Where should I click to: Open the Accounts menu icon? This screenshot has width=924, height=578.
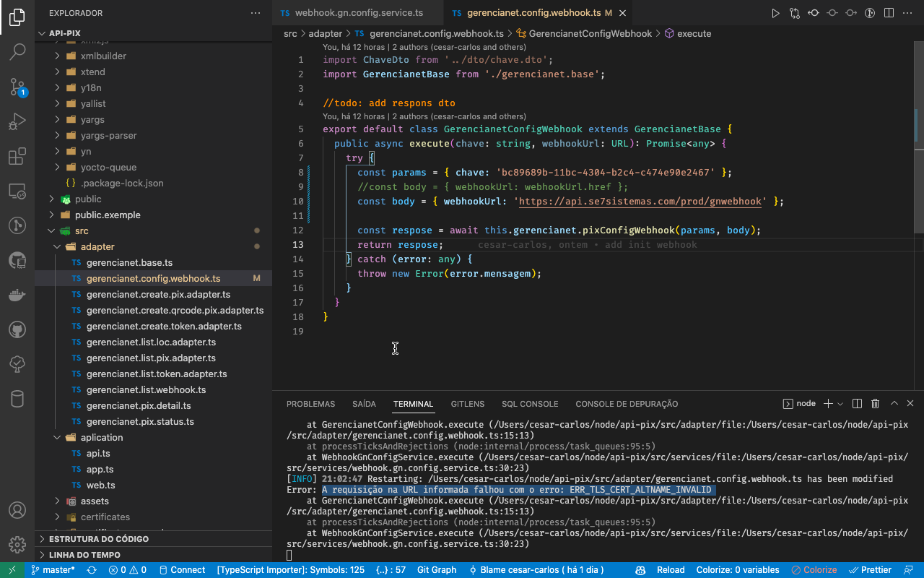pyautogui.click(x=17, y=509)
